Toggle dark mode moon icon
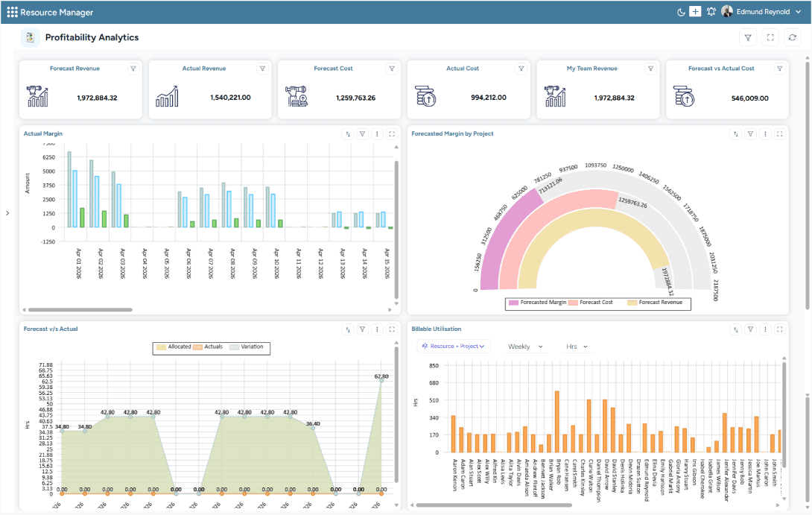The image size is (812, 515). point(681,12)
